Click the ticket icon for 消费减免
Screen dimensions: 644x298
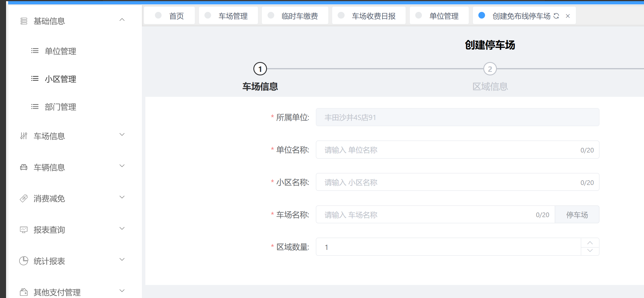(24, 199)
